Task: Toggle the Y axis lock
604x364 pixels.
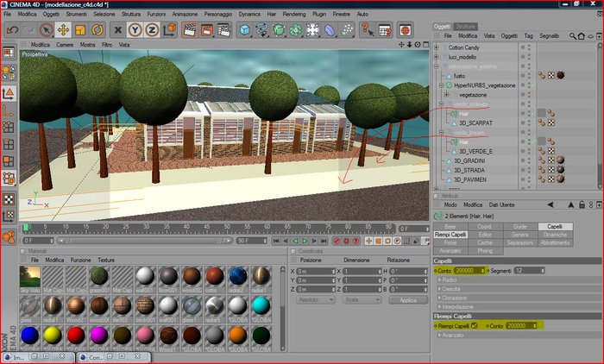Action: click(135, 30)
